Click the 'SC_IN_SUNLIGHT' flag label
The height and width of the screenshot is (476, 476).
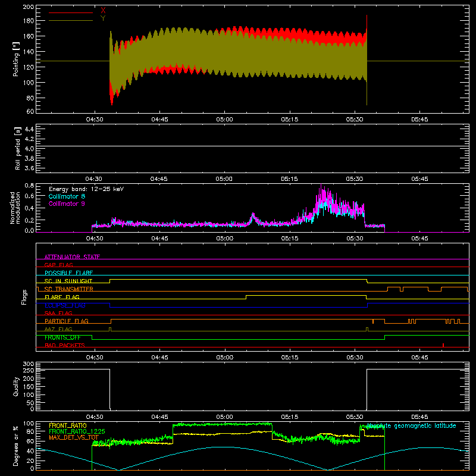click(68, 281)
